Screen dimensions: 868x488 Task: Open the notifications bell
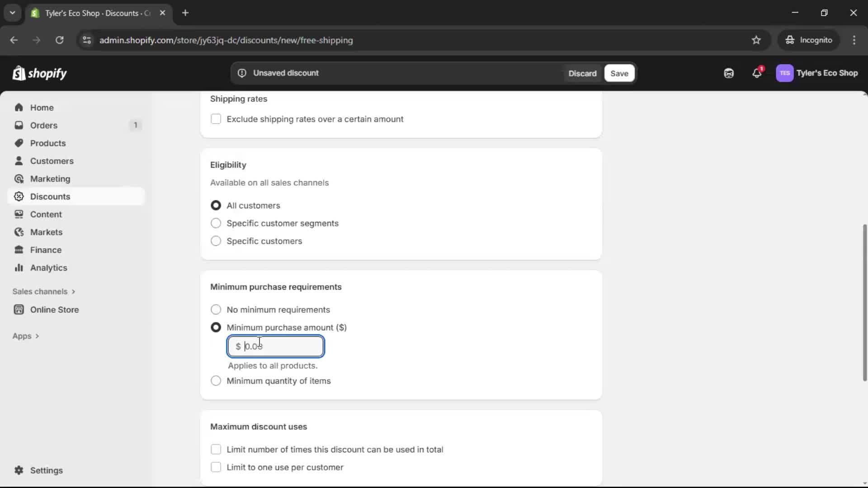coord(757,73)
